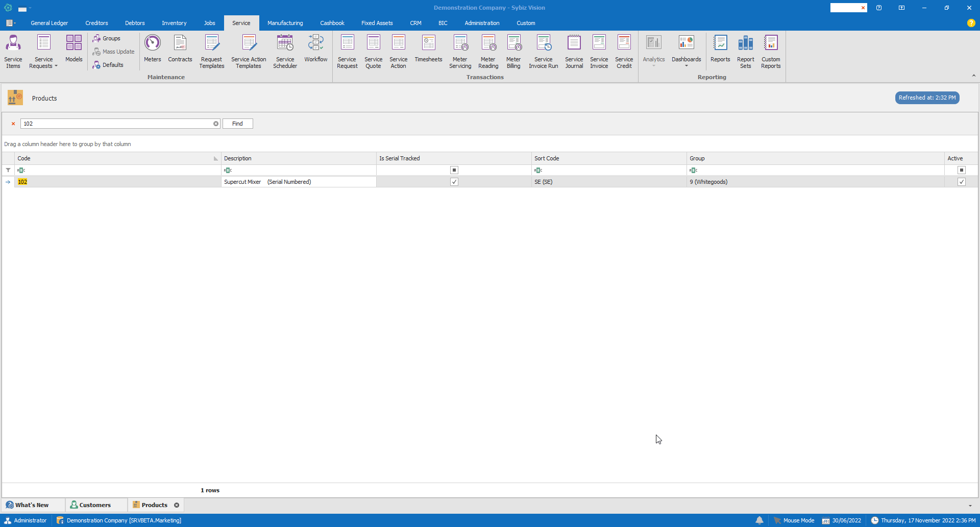Toggle the Active checkbox for Supercut Mixer
This screenshot has width=980, height=527.
(962, 182)
